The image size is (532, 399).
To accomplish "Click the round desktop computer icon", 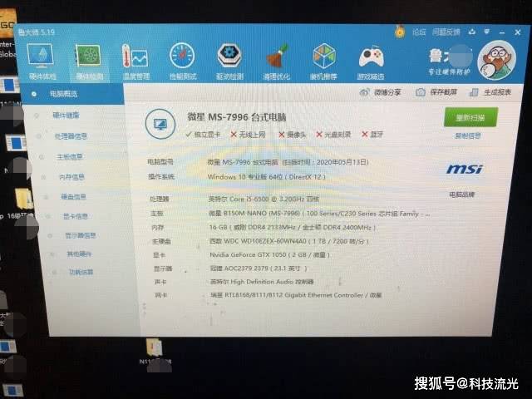I will [x=160, y=124].
